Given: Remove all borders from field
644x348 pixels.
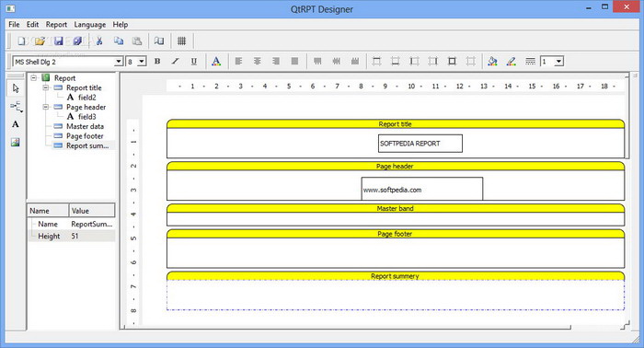Looking at the screenshot, I should pyautogui.click(x=471, y=61).
